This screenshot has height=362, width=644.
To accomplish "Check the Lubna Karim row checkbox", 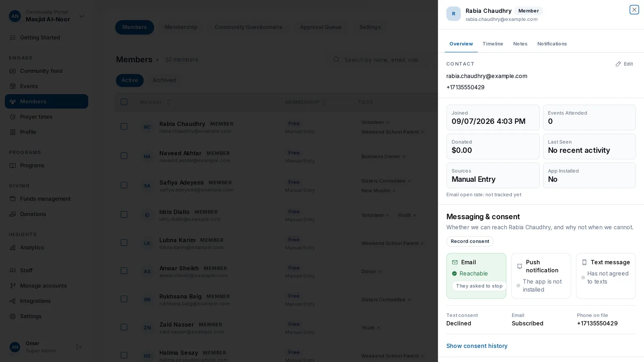I will [x=124, y=243].
